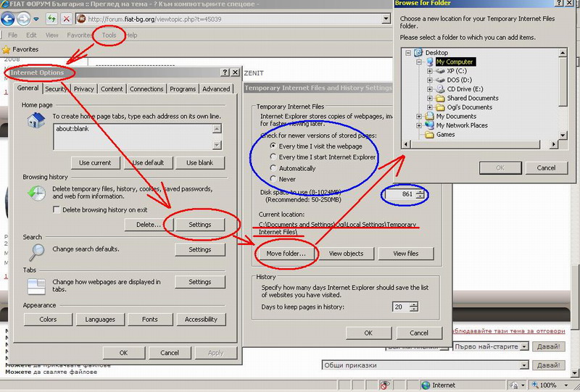Click the XP (C:) drive icon

440,70
